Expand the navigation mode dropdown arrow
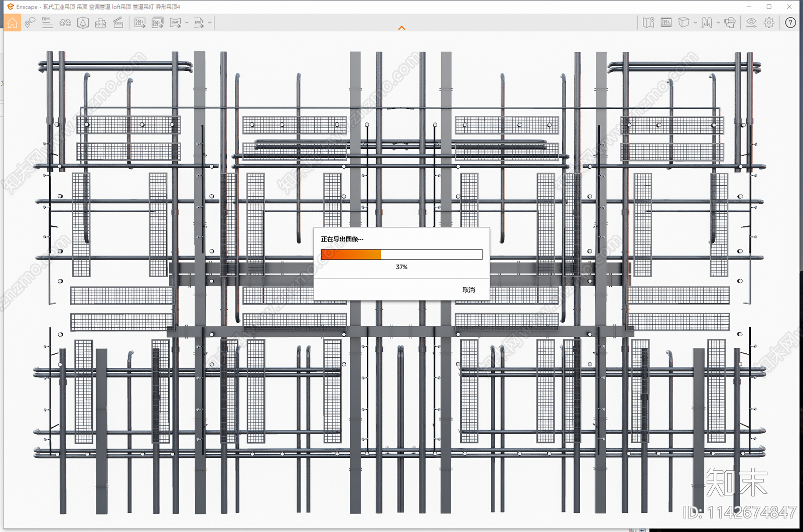Screen dimensions: 803x532 [x=718, y=23]
